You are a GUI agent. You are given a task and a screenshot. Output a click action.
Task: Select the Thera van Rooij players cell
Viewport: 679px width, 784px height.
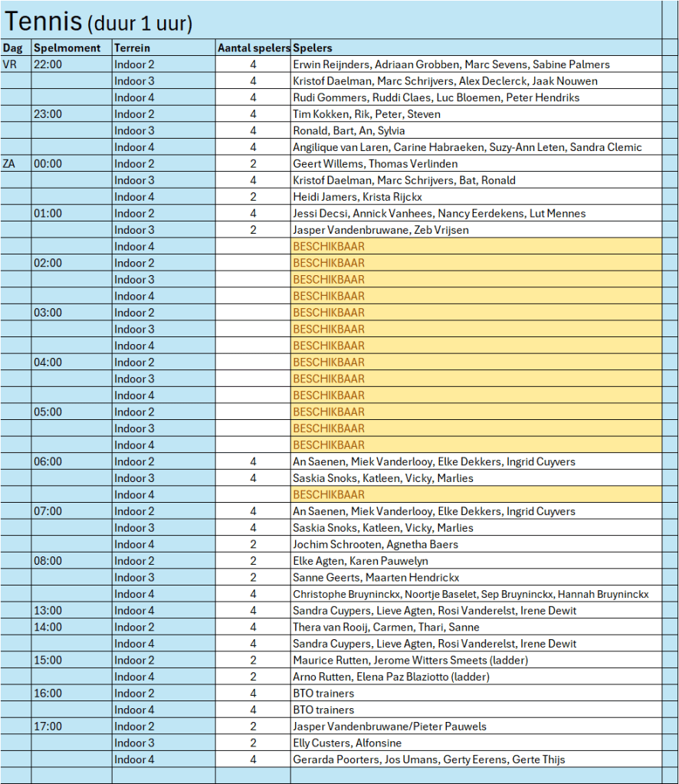pyautogui.click(x=475, y=627)
